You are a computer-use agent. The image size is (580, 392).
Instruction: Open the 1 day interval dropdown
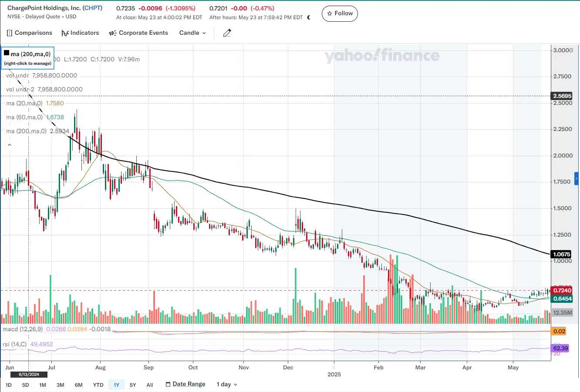coord(227,384)
